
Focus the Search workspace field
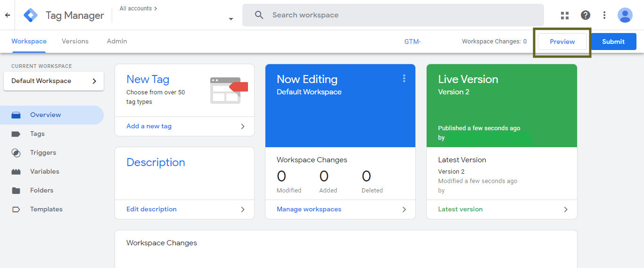pyautogui.click(x=393, y=15)
